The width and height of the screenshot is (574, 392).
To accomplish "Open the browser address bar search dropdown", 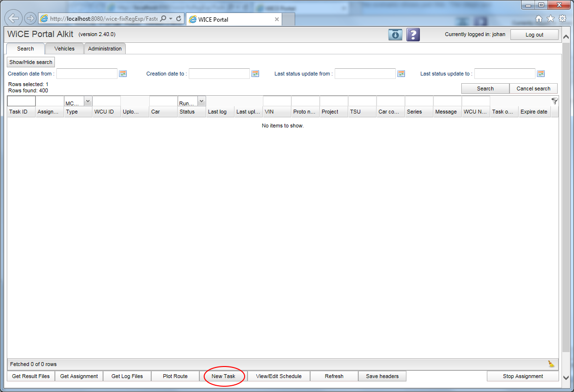I will (170, 19).
